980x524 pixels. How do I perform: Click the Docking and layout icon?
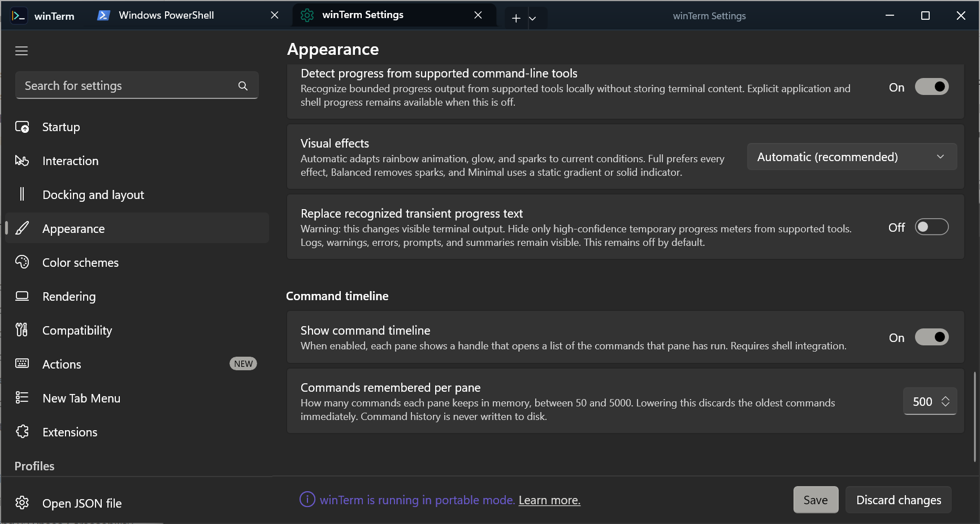(22, 194)
